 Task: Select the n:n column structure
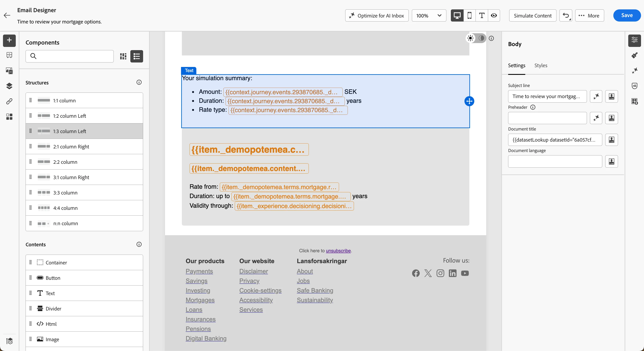pyautogui.click(x=84, y=223)
